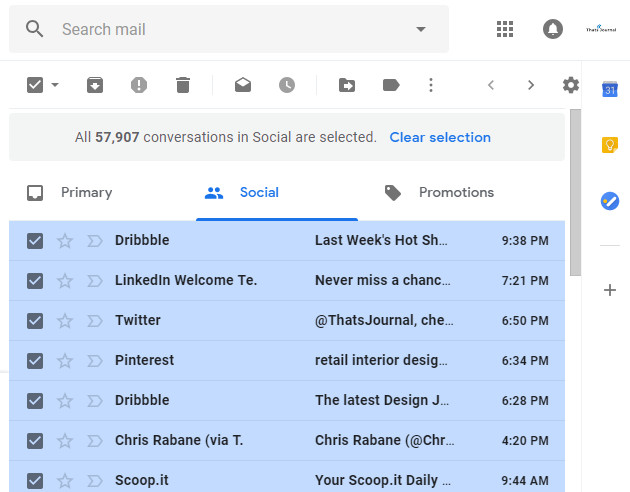Screen dimensions: 630x492
Task: Open Dribbble latest Design Jobs email
Action: [x=287, y=400]
